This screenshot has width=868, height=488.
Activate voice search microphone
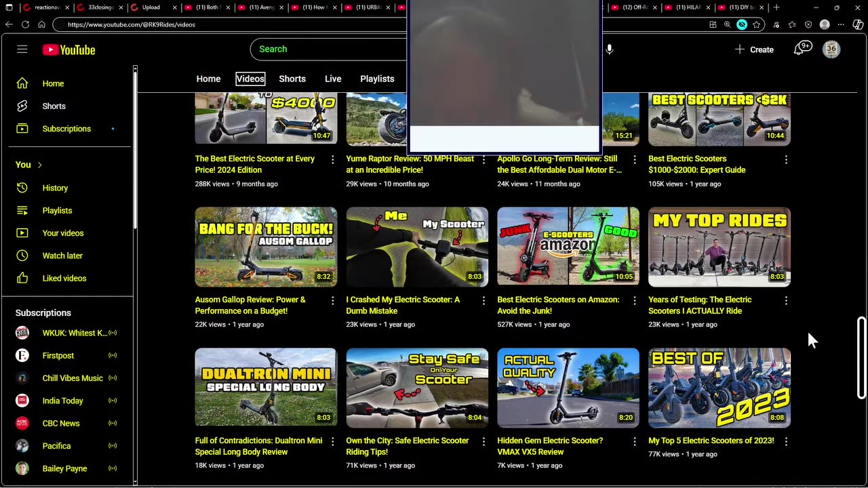click(609, 49)
